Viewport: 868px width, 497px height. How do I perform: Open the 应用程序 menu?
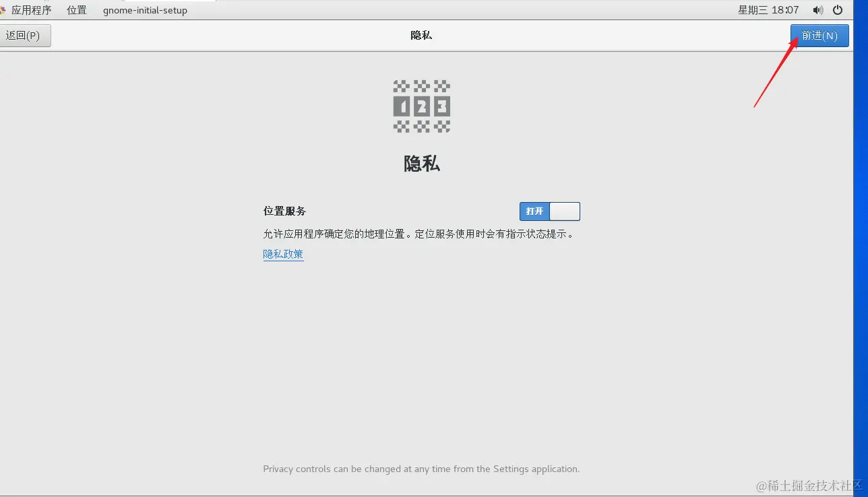click(x=30, y=9)
